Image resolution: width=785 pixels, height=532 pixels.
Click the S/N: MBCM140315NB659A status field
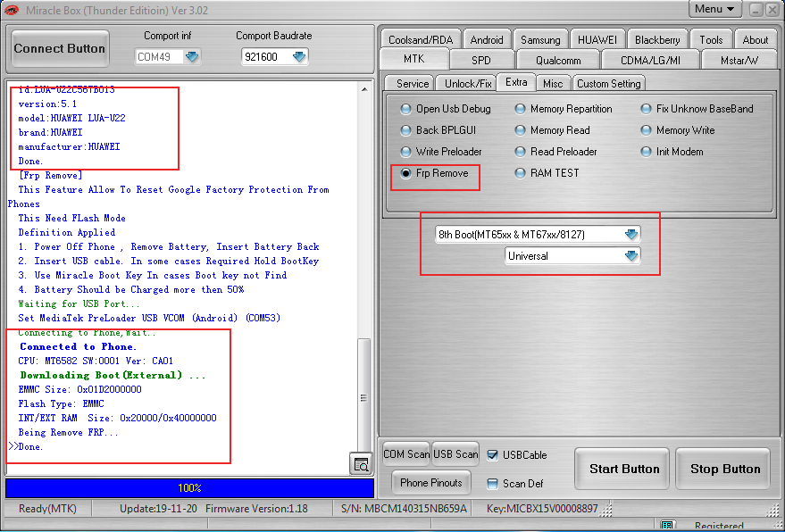(404, 509)
